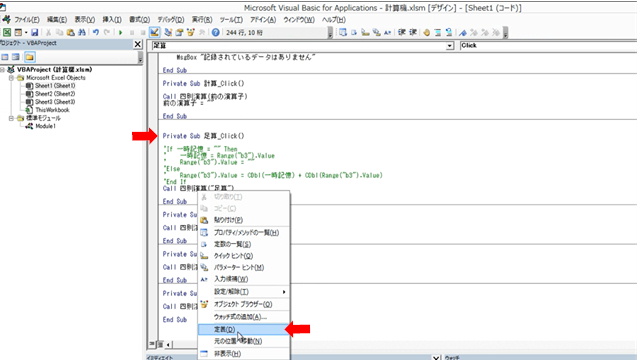Open the dropdown arrow beside Insert UserForm

coord(26,32)
